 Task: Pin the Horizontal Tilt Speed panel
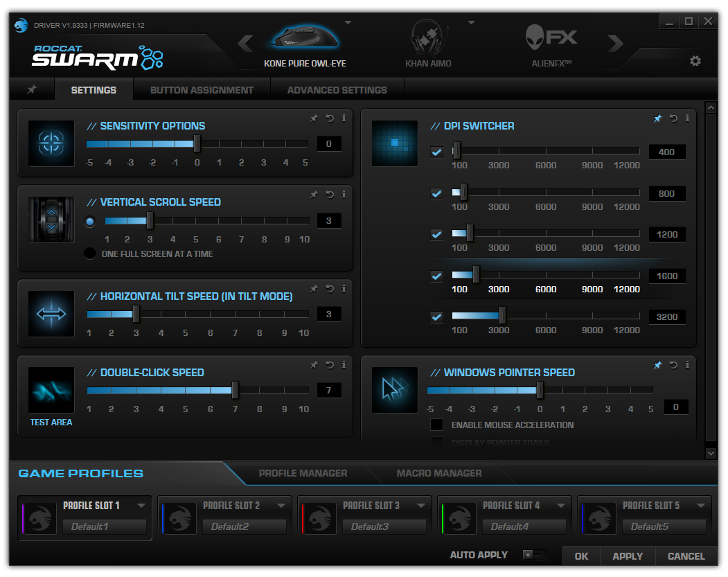tap(314, 289)
